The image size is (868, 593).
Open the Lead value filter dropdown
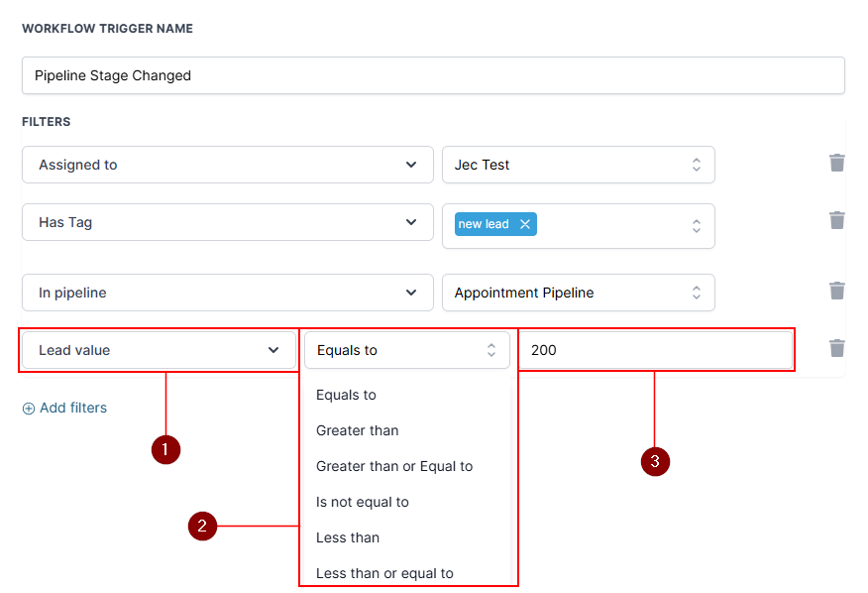tap(159, 350)
